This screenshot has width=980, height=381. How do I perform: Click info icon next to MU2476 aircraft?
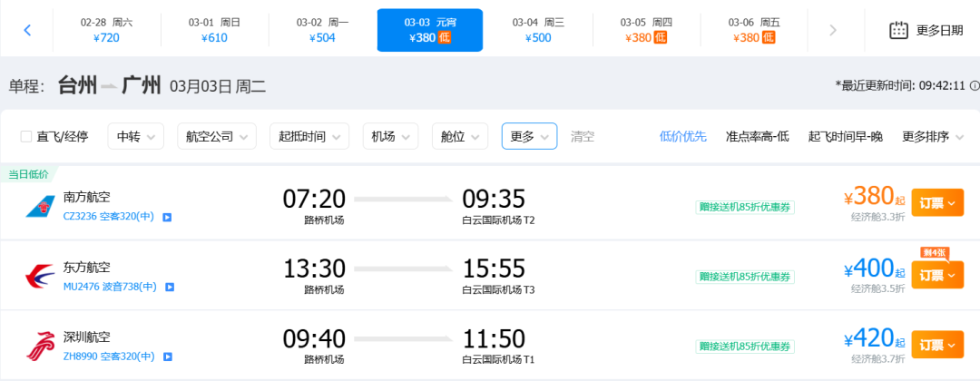[169, 287]
